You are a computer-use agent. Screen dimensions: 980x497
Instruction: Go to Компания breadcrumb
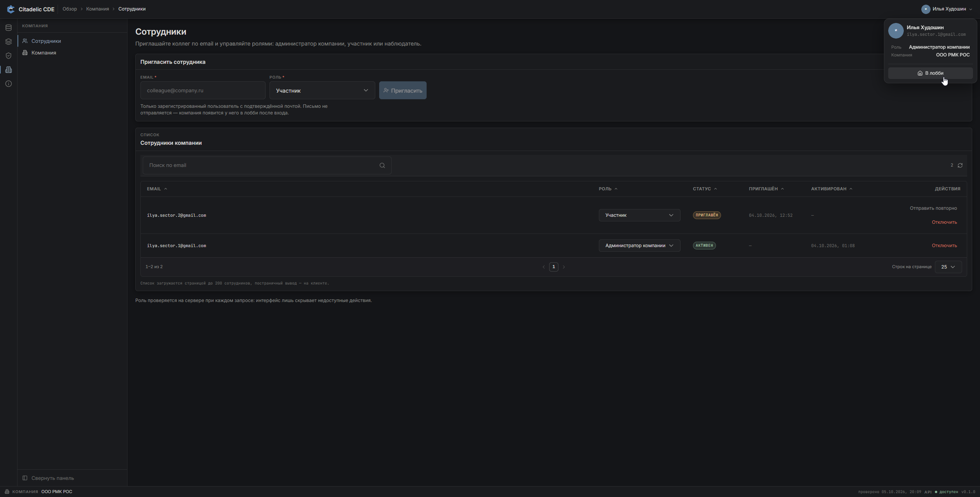click(98, 9)
